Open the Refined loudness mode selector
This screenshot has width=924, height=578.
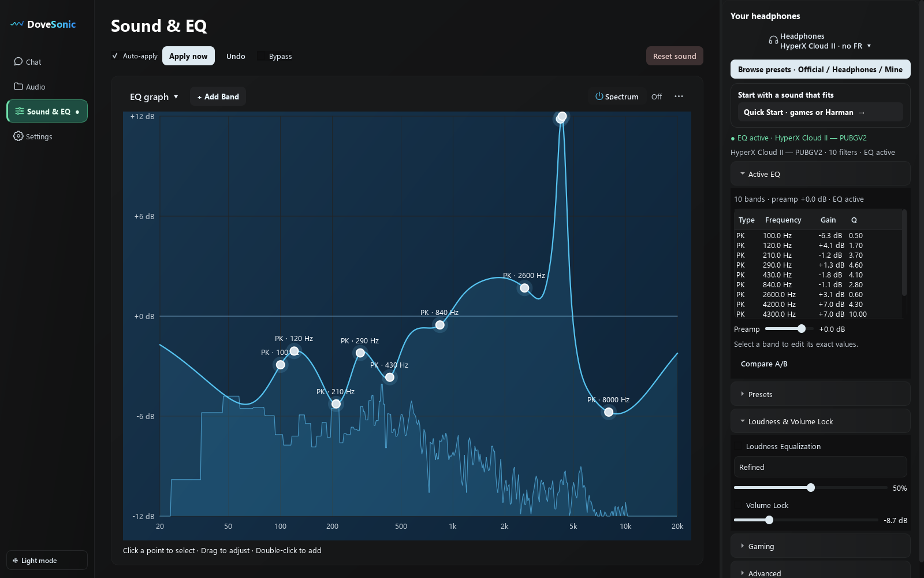coord(820,467)
